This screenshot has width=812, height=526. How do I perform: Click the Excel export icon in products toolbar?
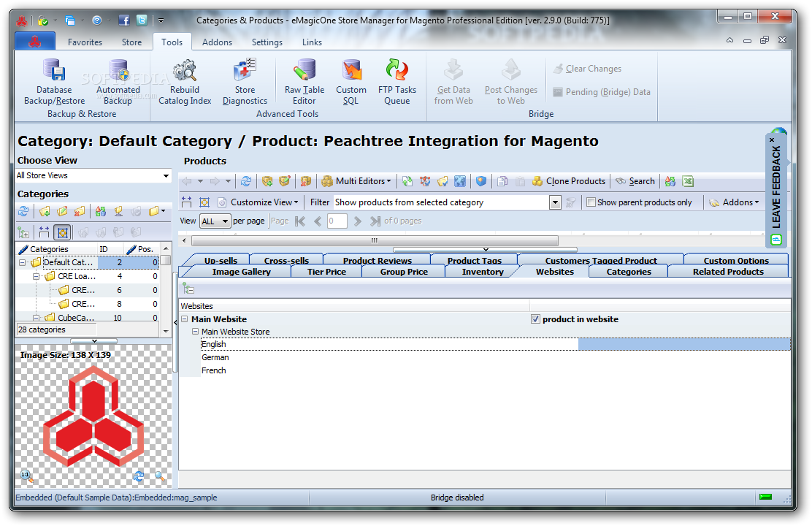pos(688,181)
